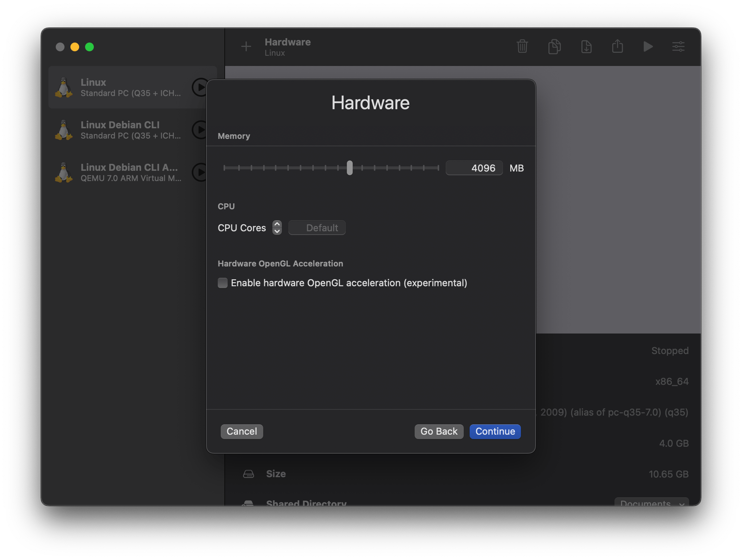Save the Linux virtual machine
742x560 pixels.
coord(586,47)
